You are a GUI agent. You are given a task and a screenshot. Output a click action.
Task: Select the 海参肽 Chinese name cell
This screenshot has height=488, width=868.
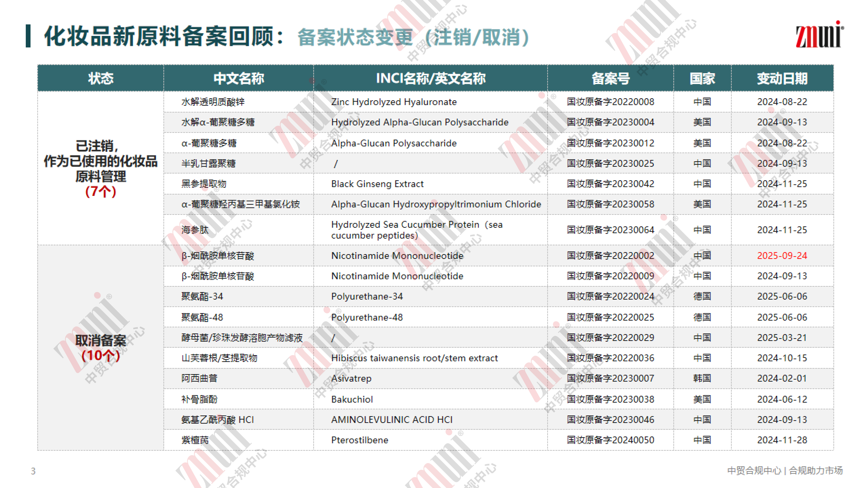point(195,230)
